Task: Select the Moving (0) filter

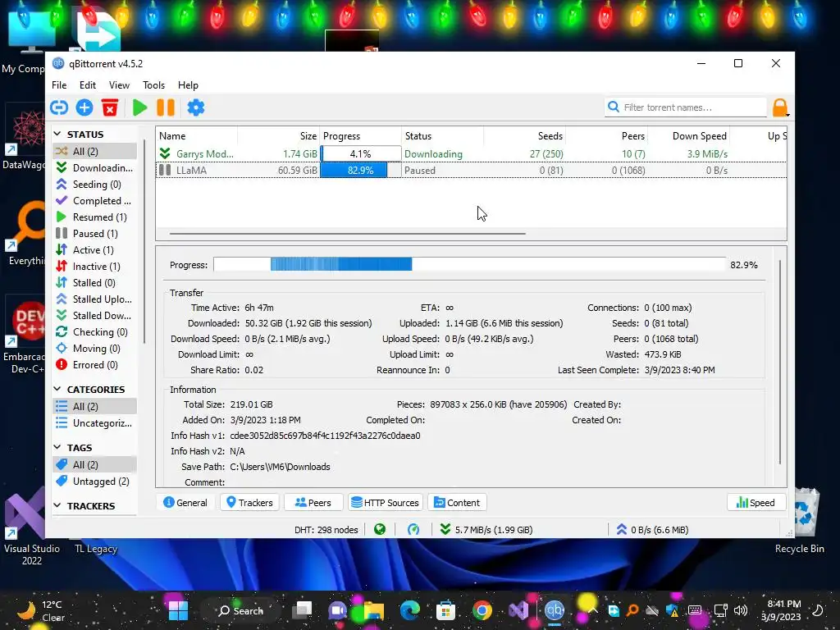Action: coord(95,348)
